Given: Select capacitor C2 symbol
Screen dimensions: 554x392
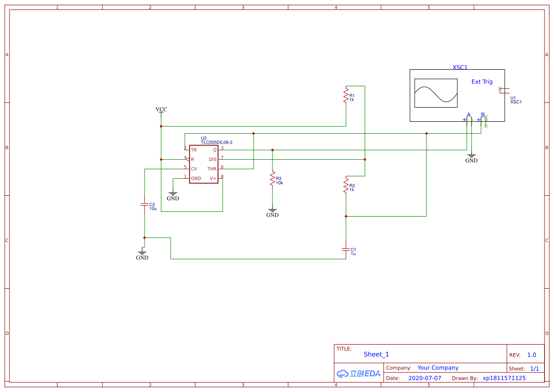Looking at the screenshot, I should click(144, 205).
